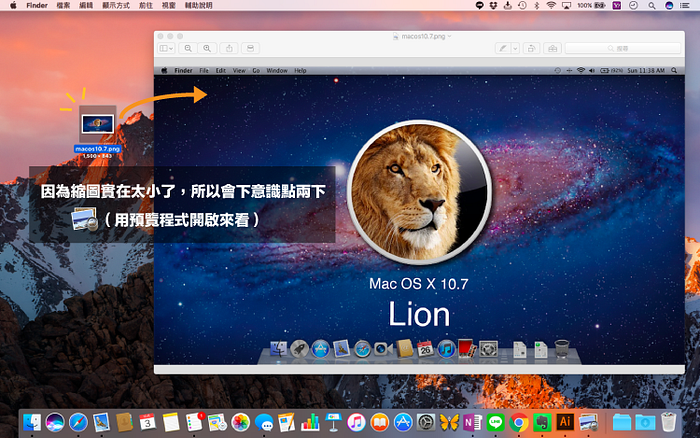Viewport: 700px width, 438px height.
Task: Open the 輔助說明 menu
Action: [x=198, y=5]
